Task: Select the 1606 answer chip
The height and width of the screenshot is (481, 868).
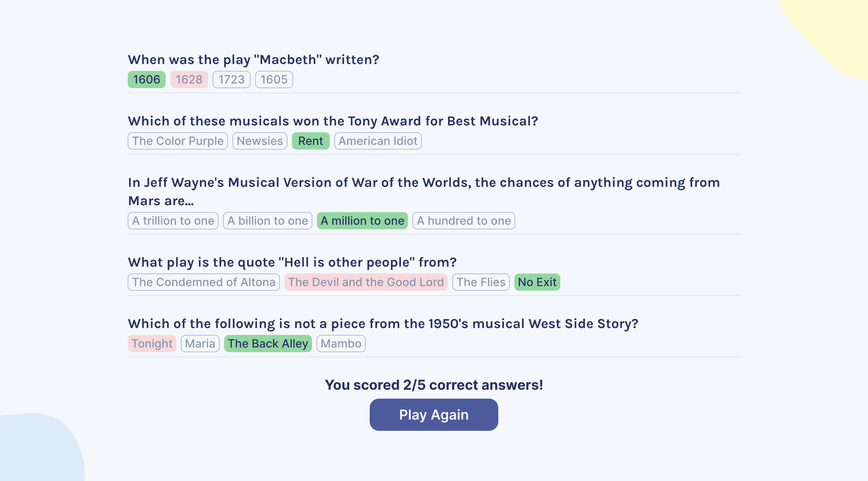Action: (147, 79)
